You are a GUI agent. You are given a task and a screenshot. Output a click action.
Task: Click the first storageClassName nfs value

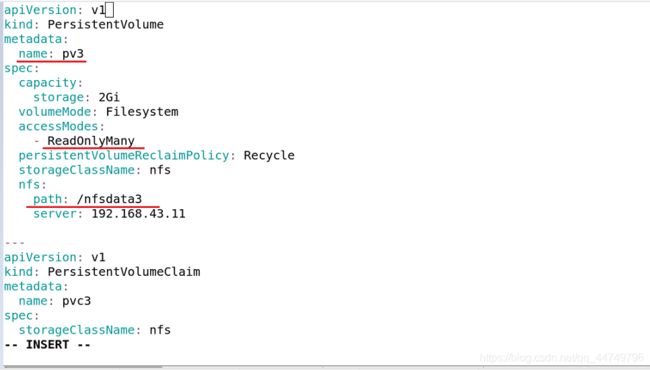(x=160, y=170)
